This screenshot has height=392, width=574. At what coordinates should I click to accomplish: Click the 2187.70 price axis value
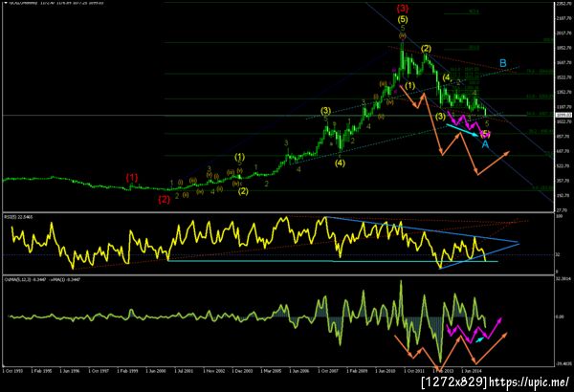[x=563, y=18]
